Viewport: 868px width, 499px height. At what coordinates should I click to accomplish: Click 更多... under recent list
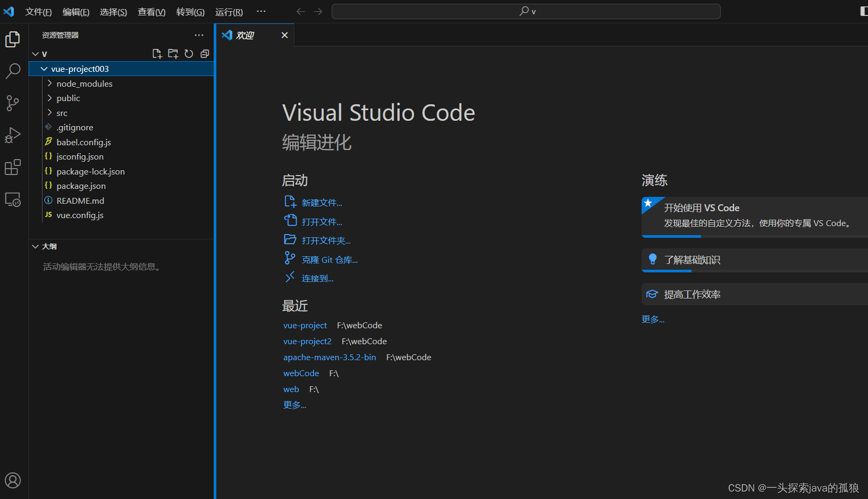coord(295,405)
